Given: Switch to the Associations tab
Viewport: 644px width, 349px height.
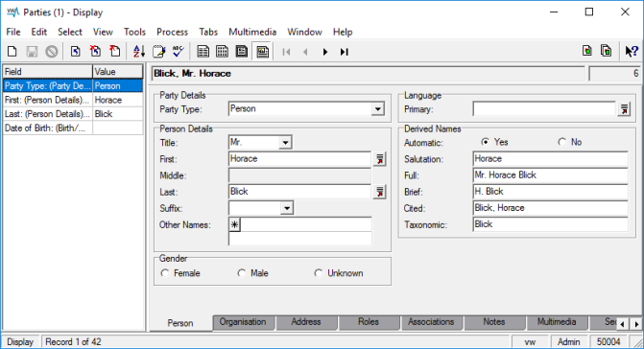Looking at the screenshot, I should click(x=431, y=322).
